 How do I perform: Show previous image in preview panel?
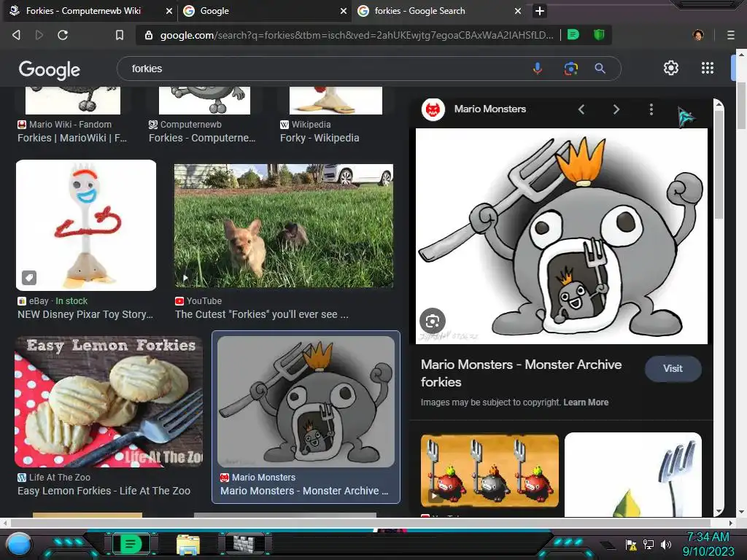[x=581, y=109]
